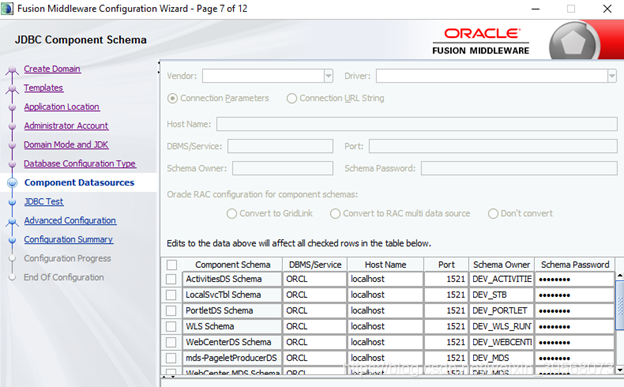Click the table scrollbar down arrow
624x387 pixels.
tap(620, 370)
